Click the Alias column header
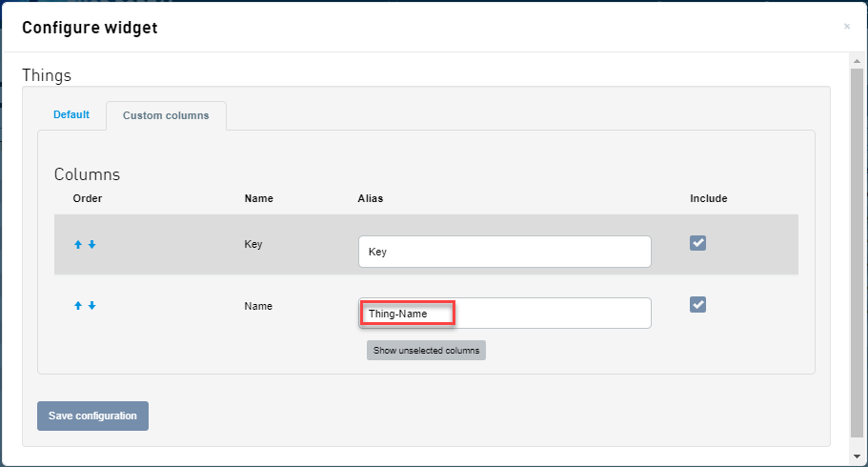868x467 pixels. 370,199
